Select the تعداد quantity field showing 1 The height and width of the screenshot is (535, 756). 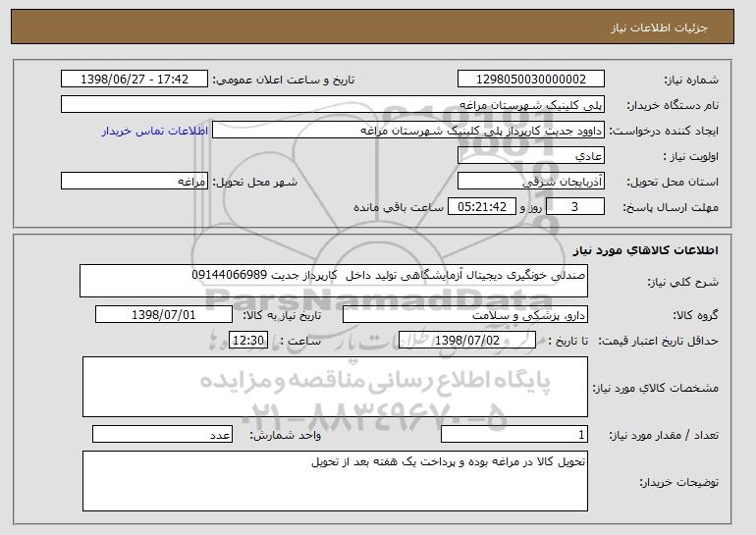[514, 435]
